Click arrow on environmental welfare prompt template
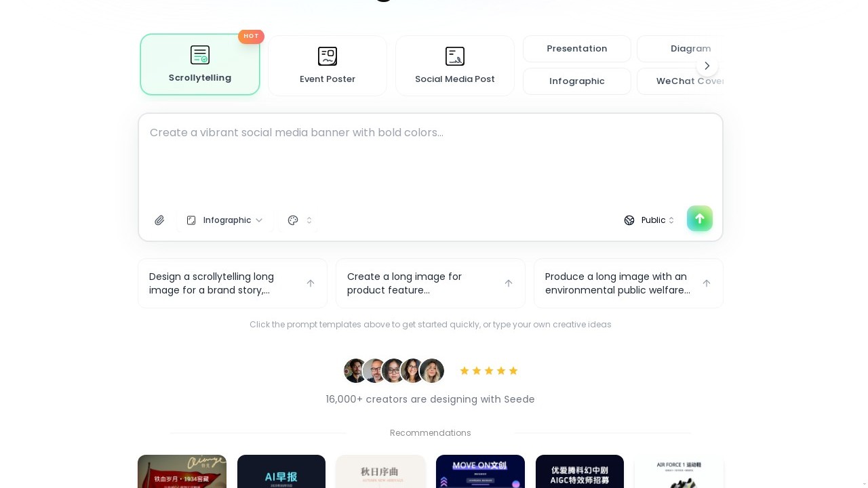Viewport: 868px width, 488px height. click(x=707, y=283)
